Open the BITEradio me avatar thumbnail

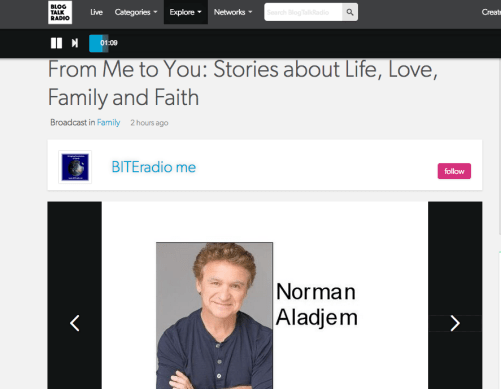(x=75, y=167)
